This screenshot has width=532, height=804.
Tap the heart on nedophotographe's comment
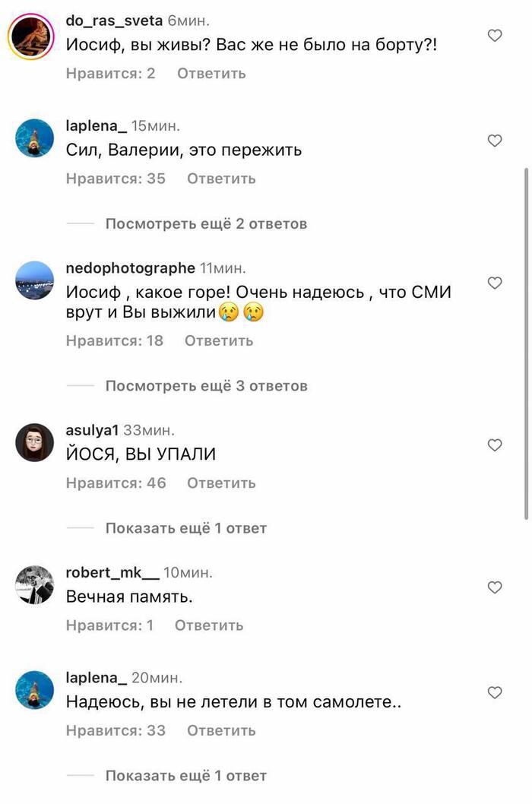pos(495,283)
